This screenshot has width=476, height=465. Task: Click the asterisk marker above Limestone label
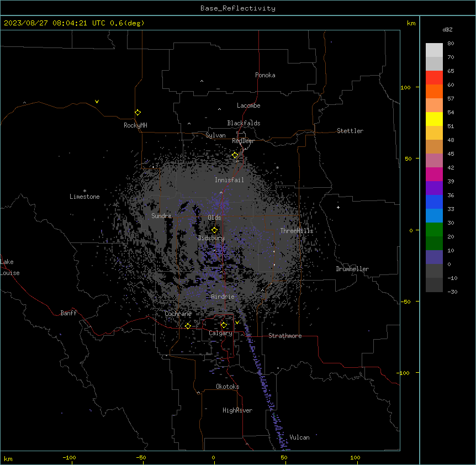point(84,191)
